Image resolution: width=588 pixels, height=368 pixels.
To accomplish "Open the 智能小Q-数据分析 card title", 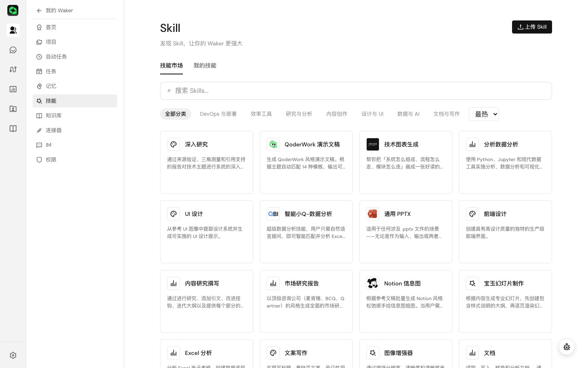I will [x=308, y=214].
